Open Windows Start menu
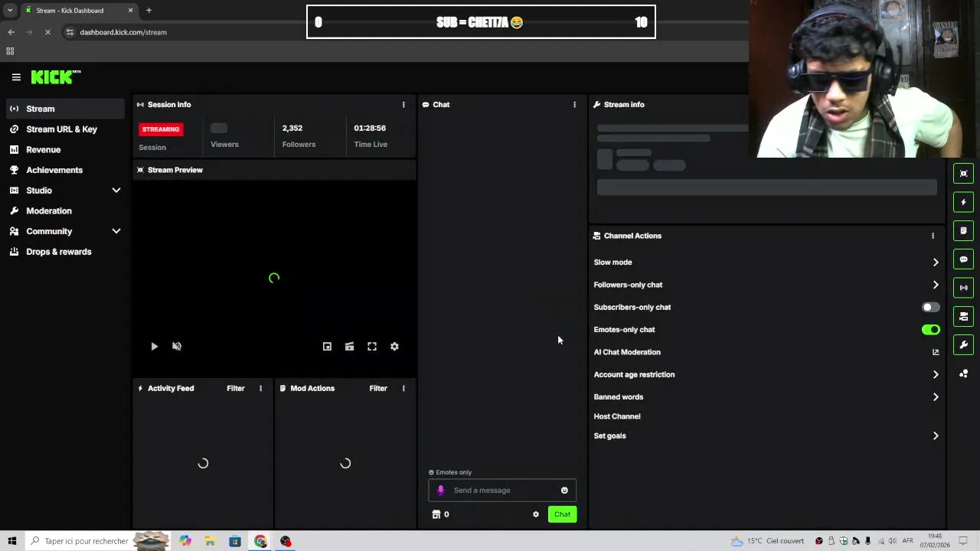The image size is (980, 551). pos(11,541)
